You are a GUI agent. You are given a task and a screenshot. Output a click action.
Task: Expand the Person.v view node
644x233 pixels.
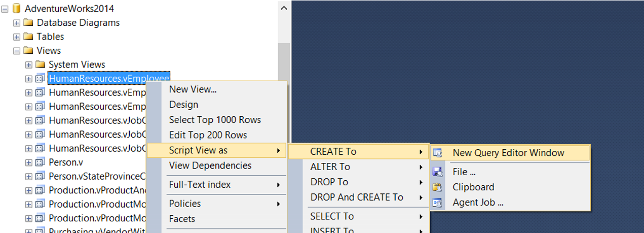[28, 162]
